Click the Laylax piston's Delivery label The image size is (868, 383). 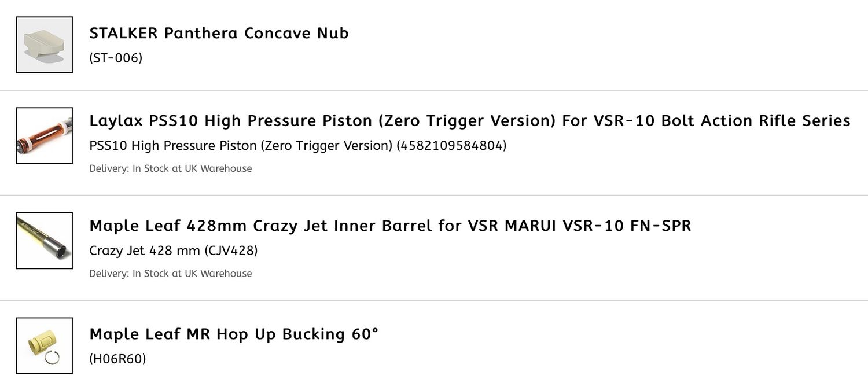[109, 168]
